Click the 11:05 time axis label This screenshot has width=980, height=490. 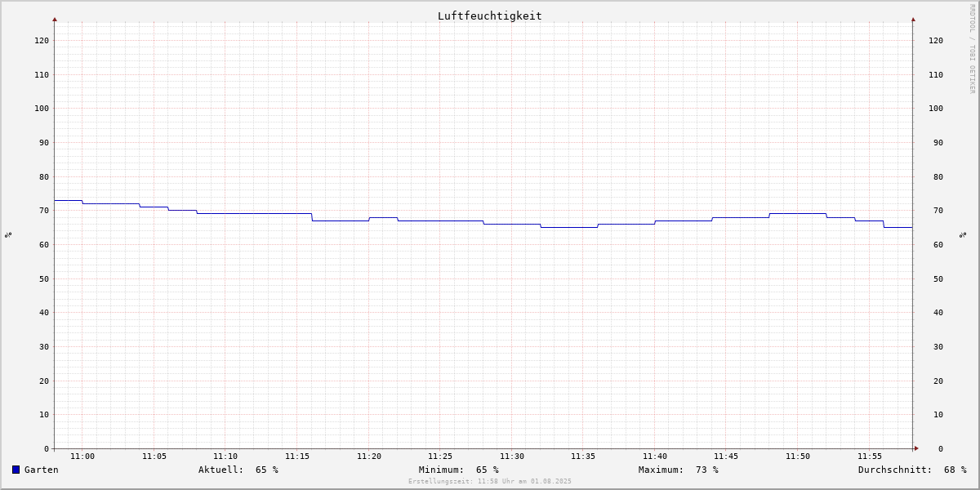[154, 457]
